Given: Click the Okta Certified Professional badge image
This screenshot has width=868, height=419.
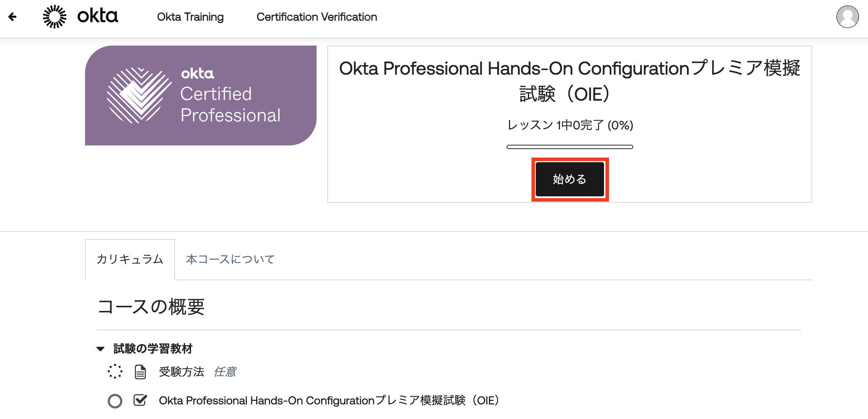Looking at the screenshot, I should click(201, 95).
